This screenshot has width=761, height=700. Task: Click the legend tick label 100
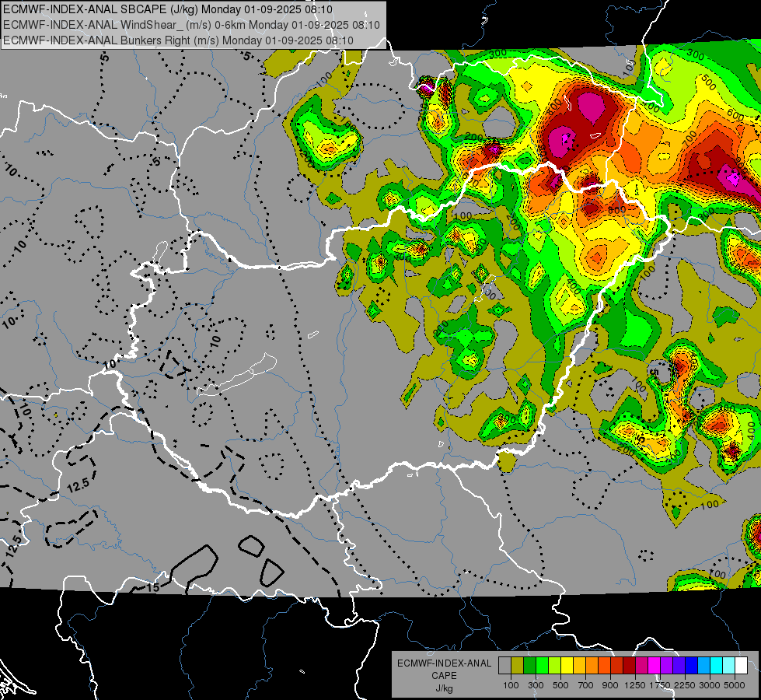pyautogui.click(x=511, y=685)
